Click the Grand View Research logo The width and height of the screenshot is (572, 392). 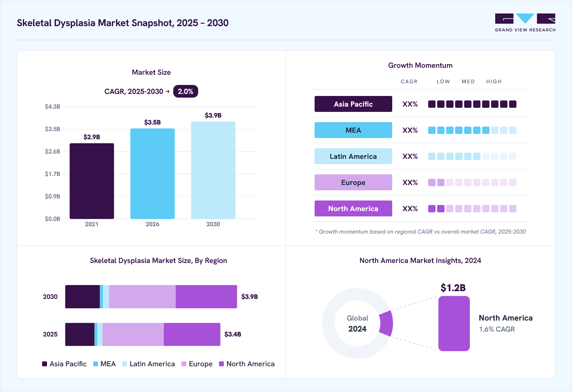tap(525, 23)
